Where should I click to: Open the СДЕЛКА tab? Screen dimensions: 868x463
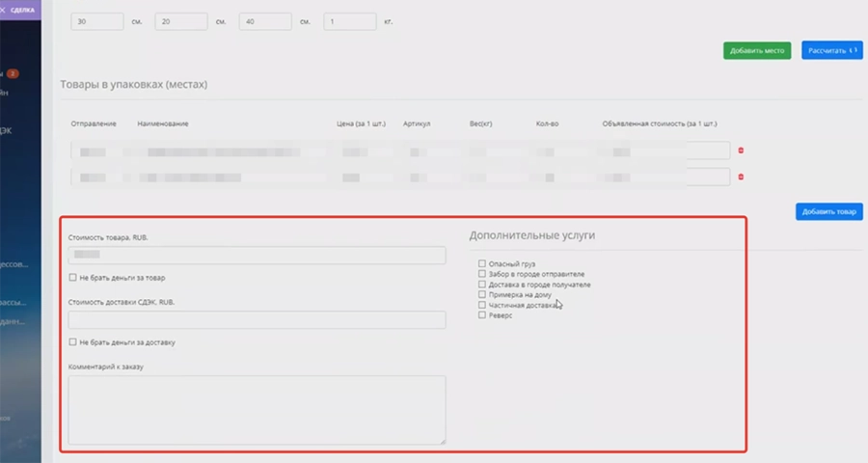point(23,10)
